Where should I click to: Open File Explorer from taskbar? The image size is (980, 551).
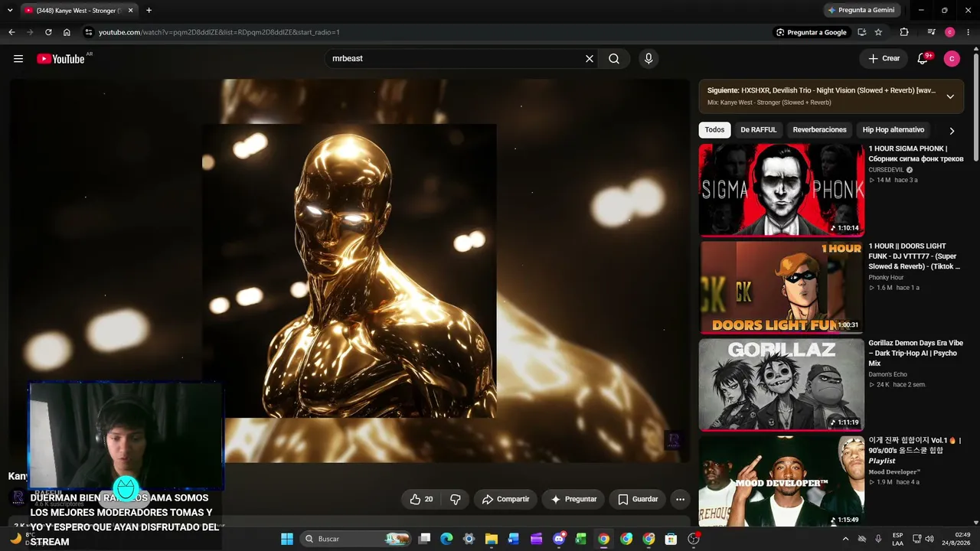pos(492,539)
